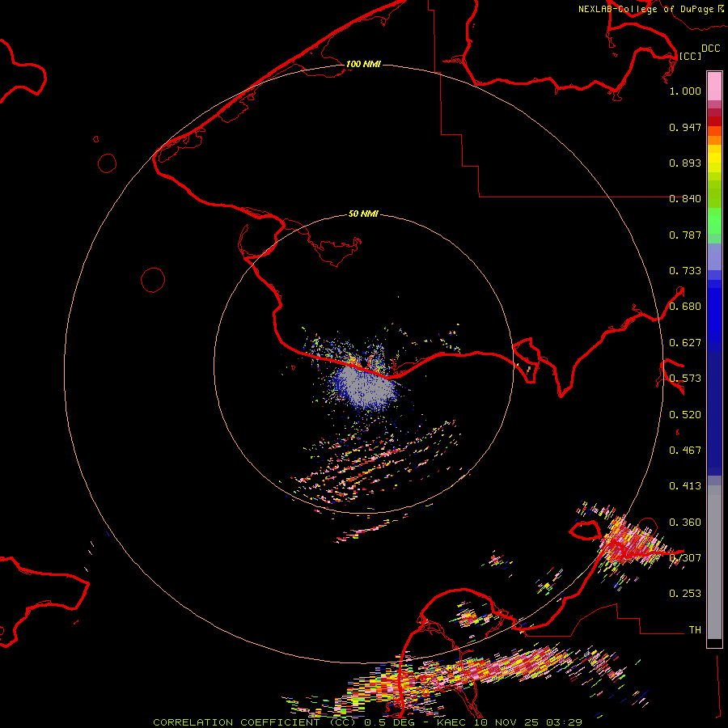Image resolution: width=728 pixels, height=728 pixels.
Task: Click the 0.787 color scale value
Action: click(685, 235)
